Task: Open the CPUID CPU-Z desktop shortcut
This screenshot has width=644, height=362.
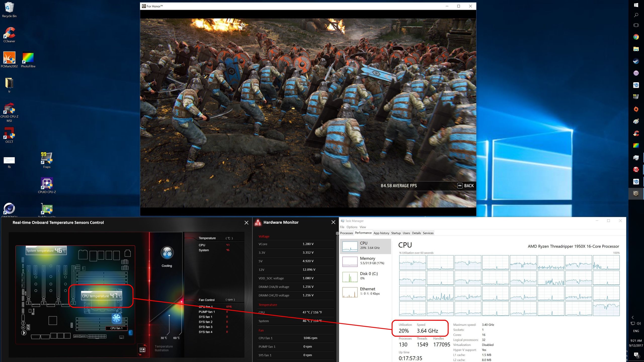Action: (x=47, y=186)
